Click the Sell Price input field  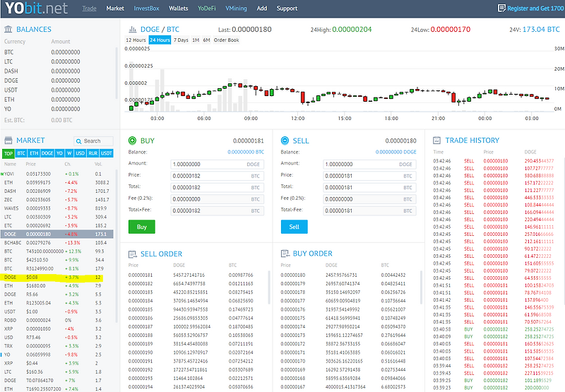[369, 176]
